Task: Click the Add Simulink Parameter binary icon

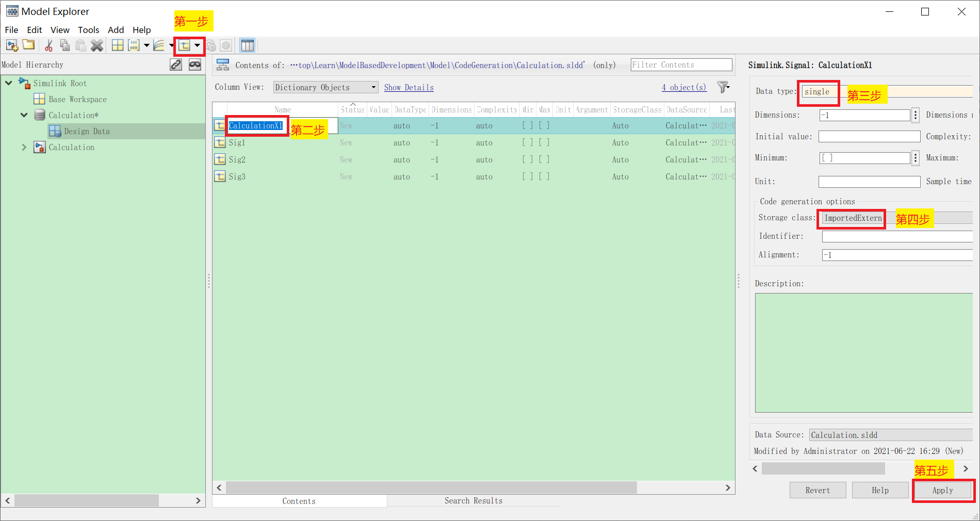Action: 134,45
